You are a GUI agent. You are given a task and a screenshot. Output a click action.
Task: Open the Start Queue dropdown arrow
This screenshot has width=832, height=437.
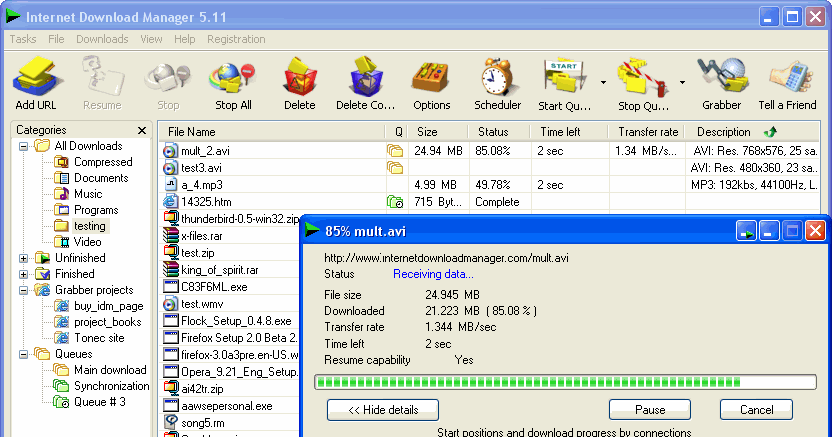point(603,83)
